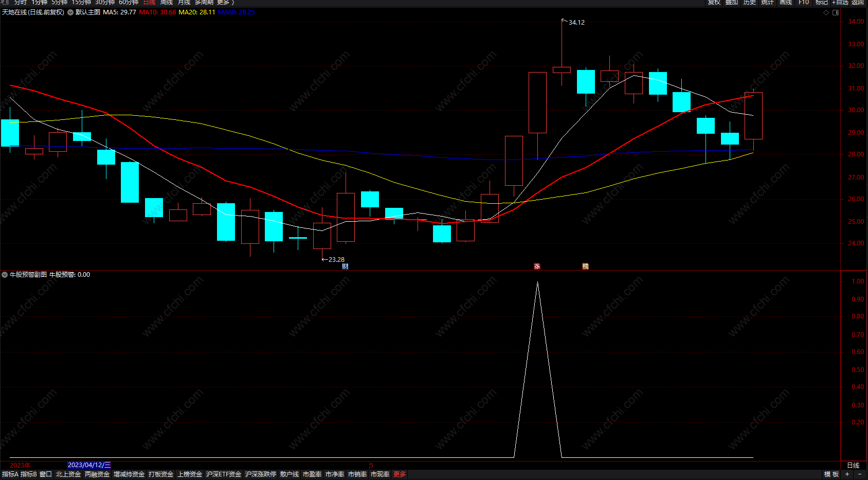Click the diamond icon at chart top-right

pyautogui.click(x=826, y=12)
